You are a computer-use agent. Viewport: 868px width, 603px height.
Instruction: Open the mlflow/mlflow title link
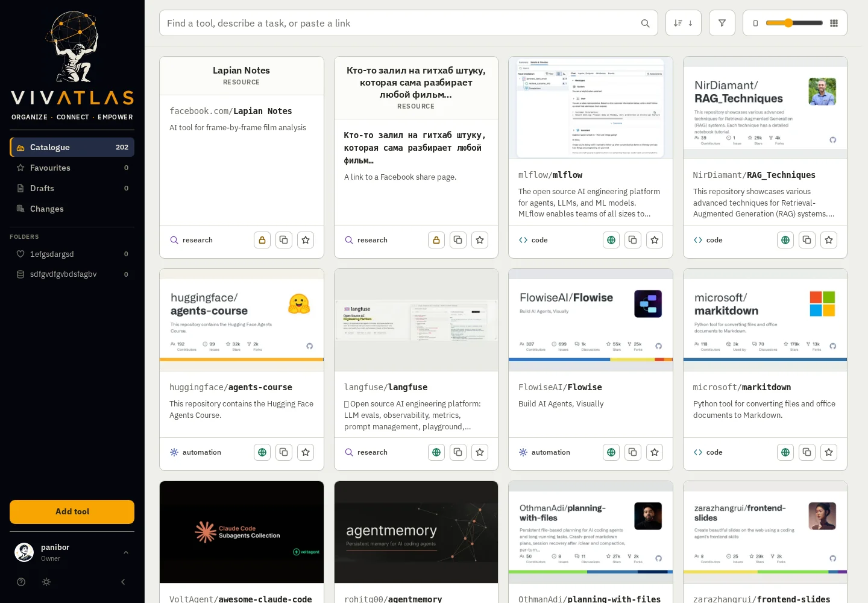click(550, 175)
